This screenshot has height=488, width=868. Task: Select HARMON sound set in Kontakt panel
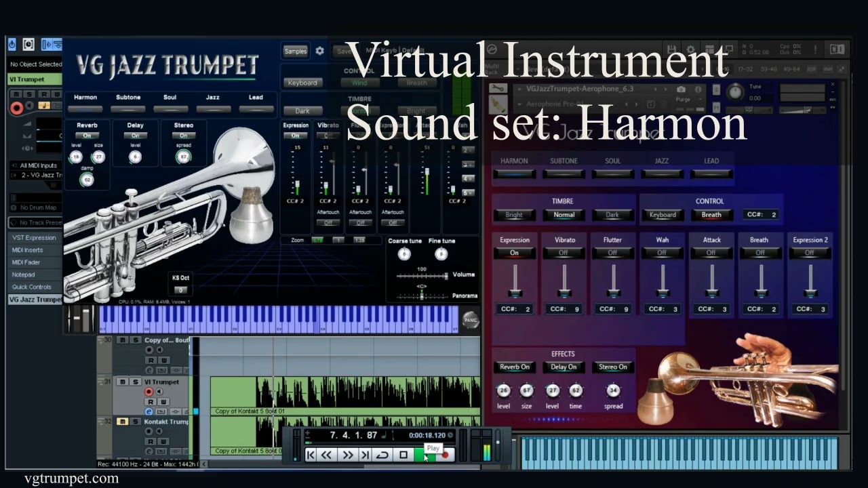(x=514, y=174)
